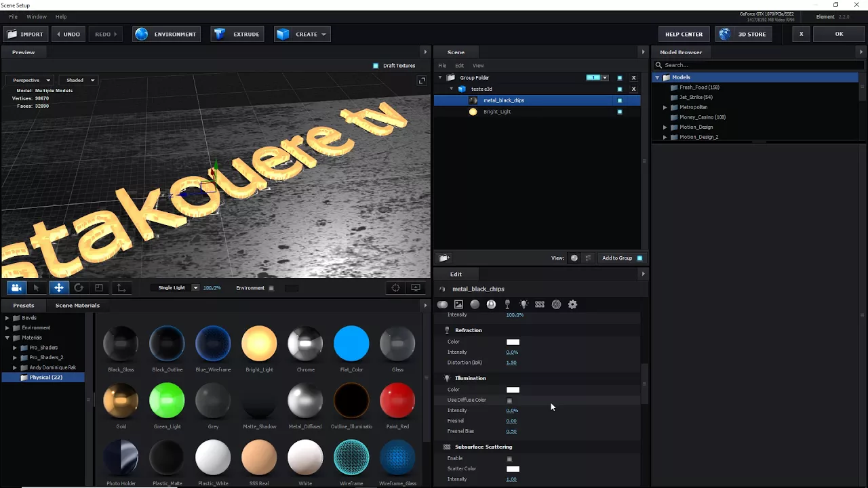The image size is (868, 488).
Task: Click the axis orientation tool icon
Action: [x=121, y=288]
